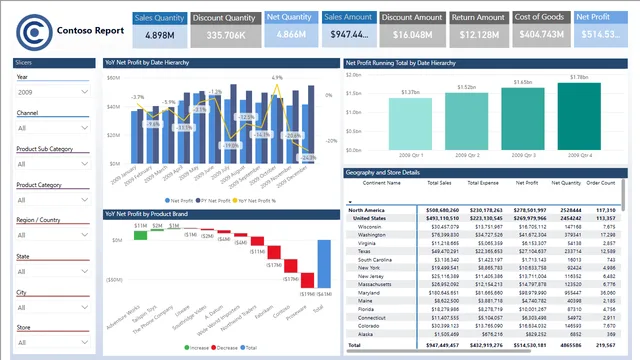Select the Washington row in the table
Image resolution: width=640 pixels, height=360 pixels.
coord(482,235)
